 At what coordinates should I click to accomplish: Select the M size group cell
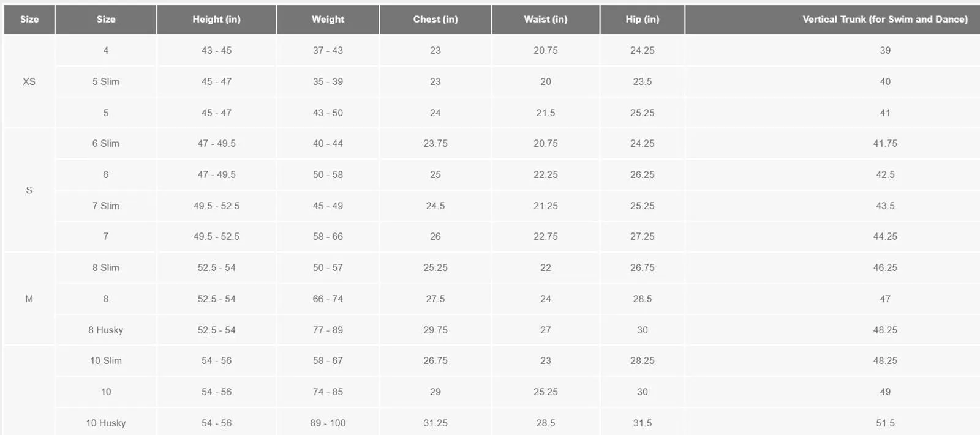tap(29, 299)
